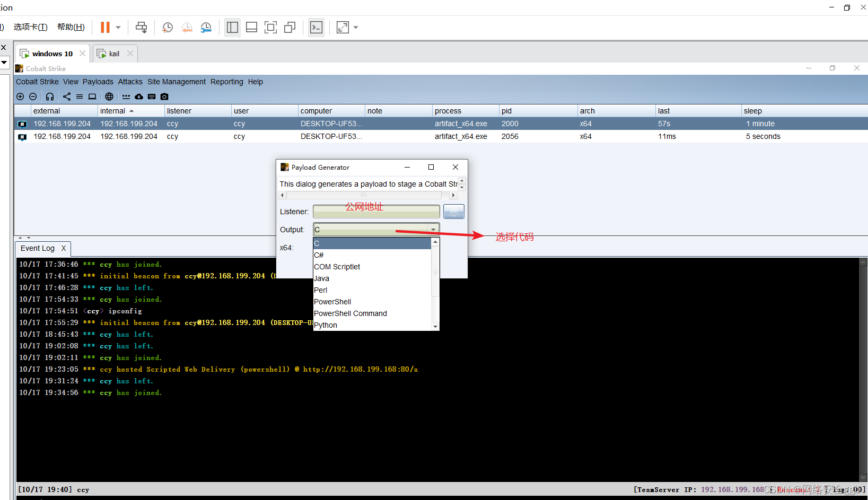
Task: Click the listener browse button
Action: [454, 212]
